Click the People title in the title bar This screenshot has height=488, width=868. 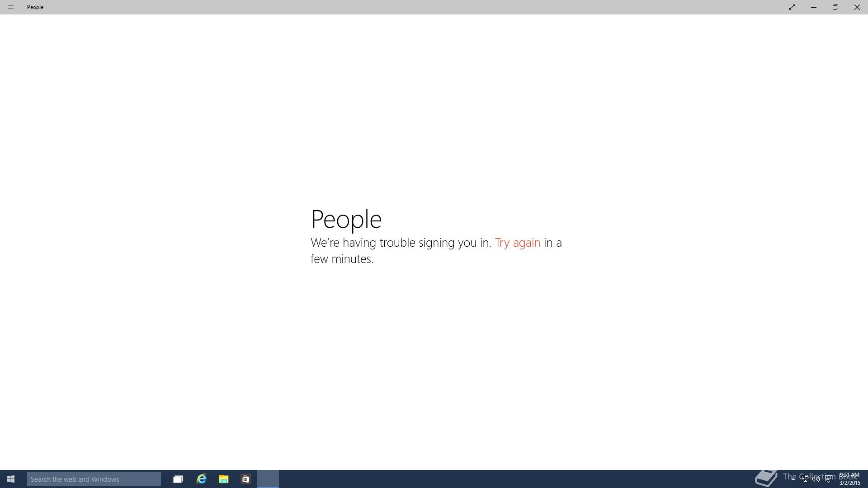tap(35, 7)
